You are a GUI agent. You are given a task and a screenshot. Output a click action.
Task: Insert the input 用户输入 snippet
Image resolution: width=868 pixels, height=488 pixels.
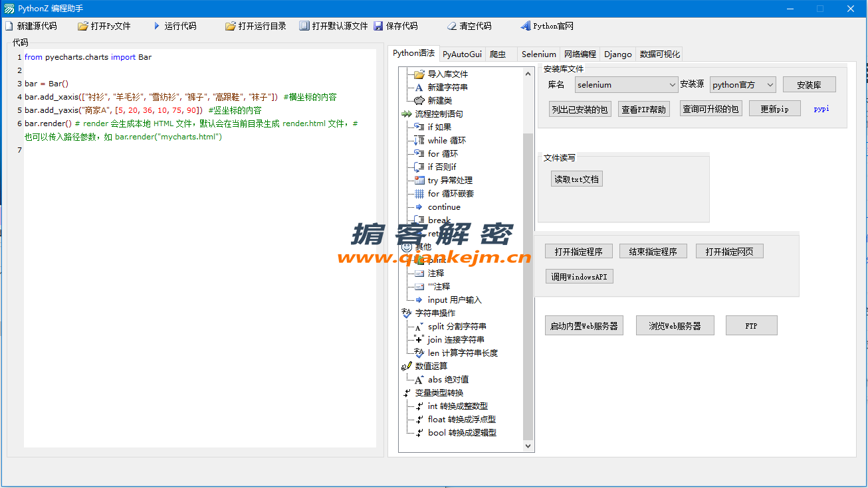pos(455,299)
